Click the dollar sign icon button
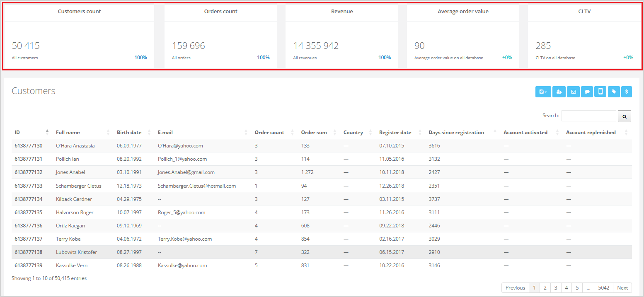The image size is (644, 297). pos(626,92)
